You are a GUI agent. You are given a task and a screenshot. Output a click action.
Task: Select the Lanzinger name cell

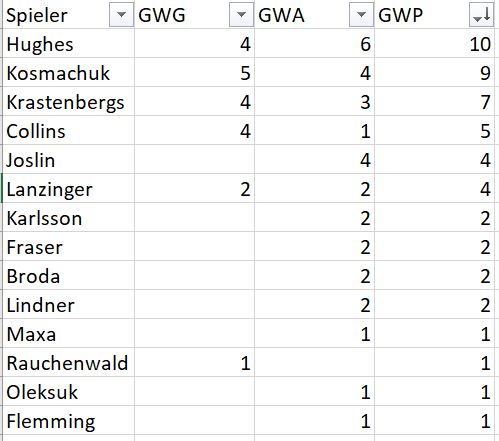[x=68, y=188]
